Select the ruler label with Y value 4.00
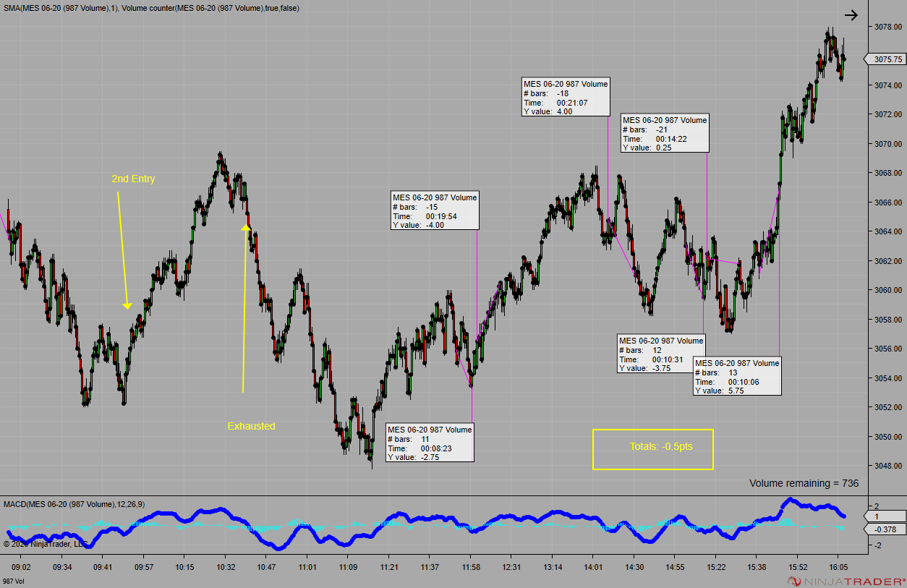The height and width of the screenshot is (588, 907). (x=566, y=98)
